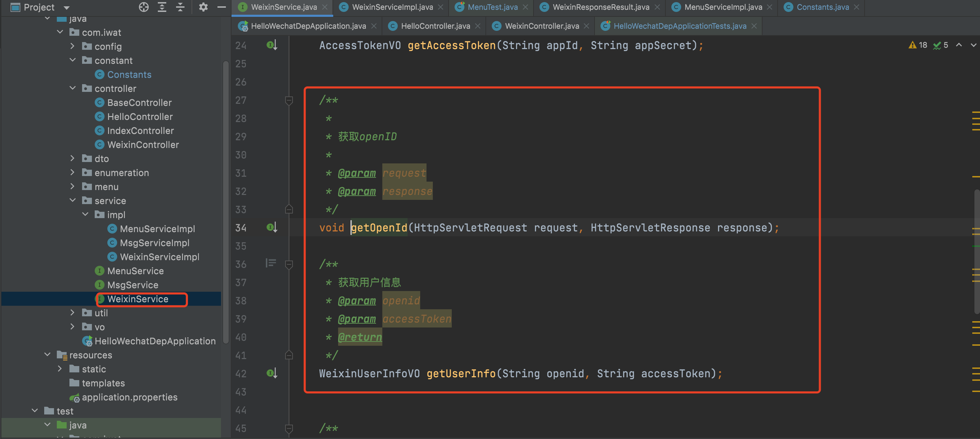
Task: Click implemented-method gutter icon on line 42
Action: [271, 373]
